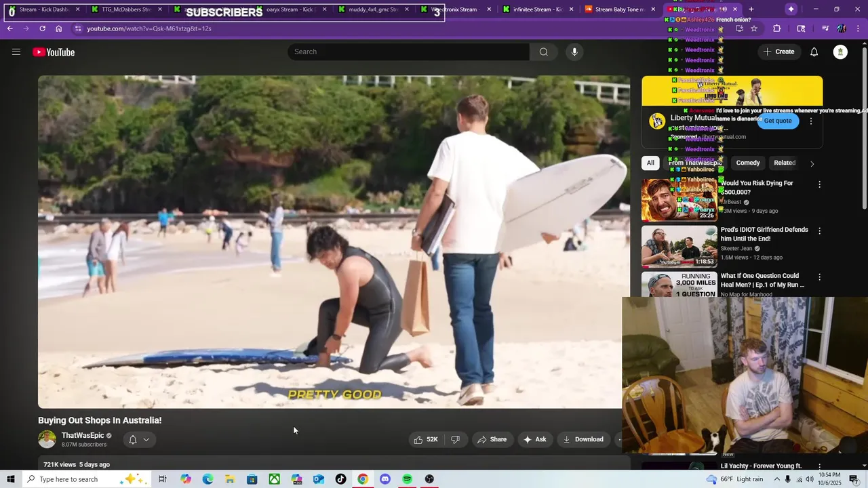Select the Comedy filter chip
The image size is (868, 488).
(748, 163)
